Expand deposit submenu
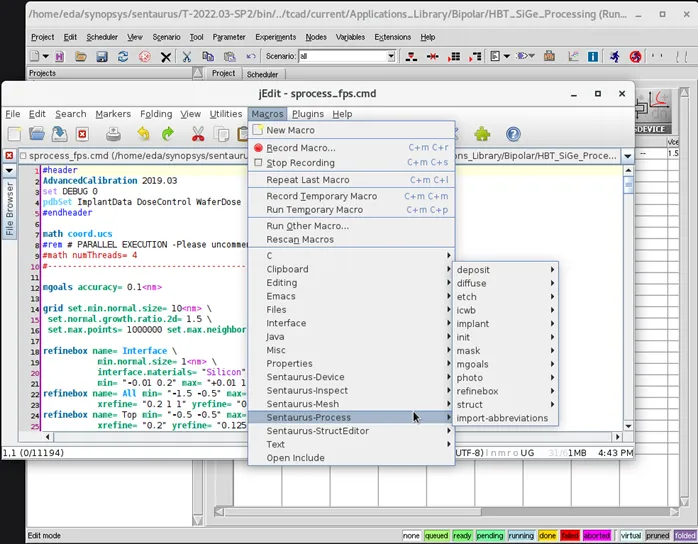Viewport: 698px width, 544px height. coord(505,270)
